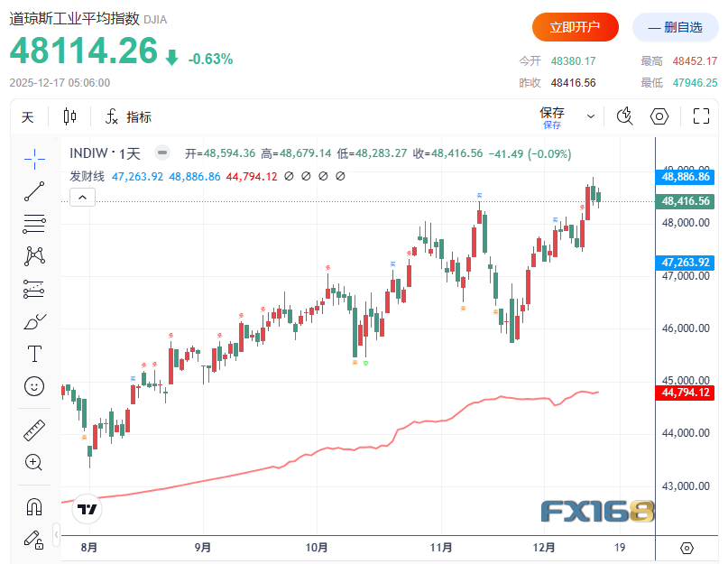
Task: Select the crosshair cursor tool
Action: click(34, 160)
